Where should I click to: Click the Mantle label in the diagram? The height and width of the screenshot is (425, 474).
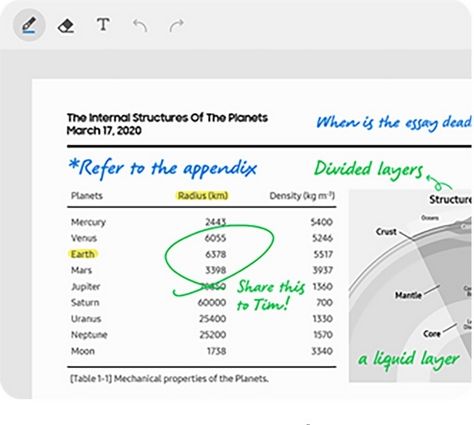(408, 295)
